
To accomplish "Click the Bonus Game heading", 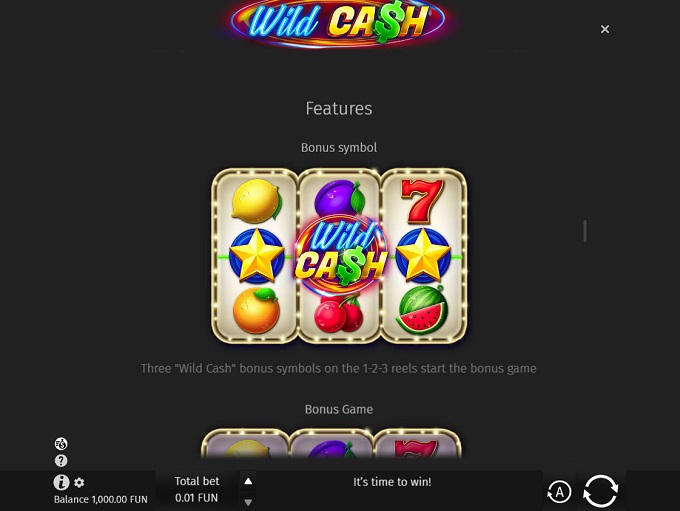I will tap(339, 409).
